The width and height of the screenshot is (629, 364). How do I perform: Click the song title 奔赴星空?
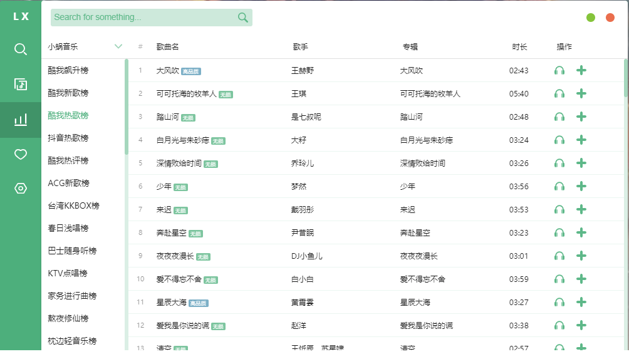[x=172, y=232]
